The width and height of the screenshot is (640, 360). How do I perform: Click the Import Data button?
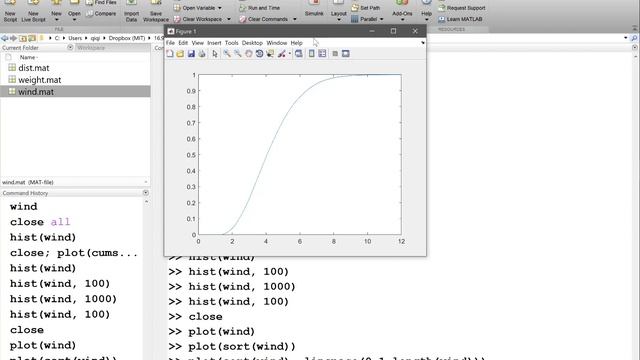click(131, 11)
